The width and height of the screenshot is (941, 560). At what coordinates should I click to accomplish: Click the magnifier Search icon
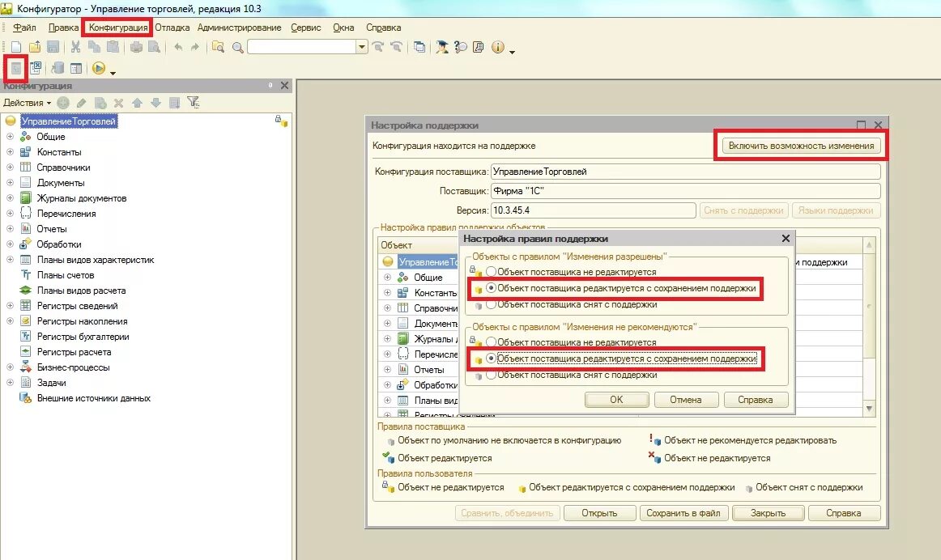(237, 48)
